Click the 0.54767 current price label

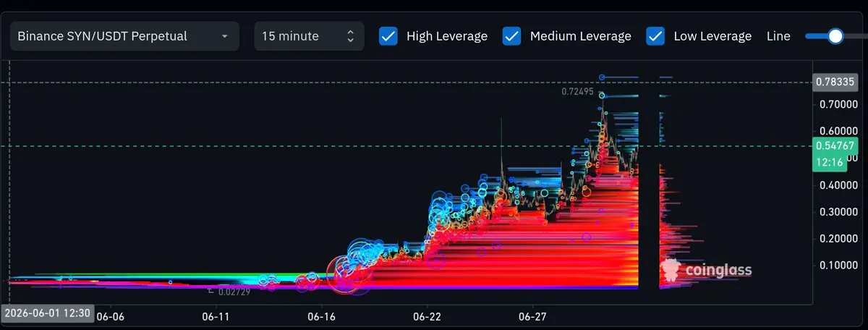[836, 145]
